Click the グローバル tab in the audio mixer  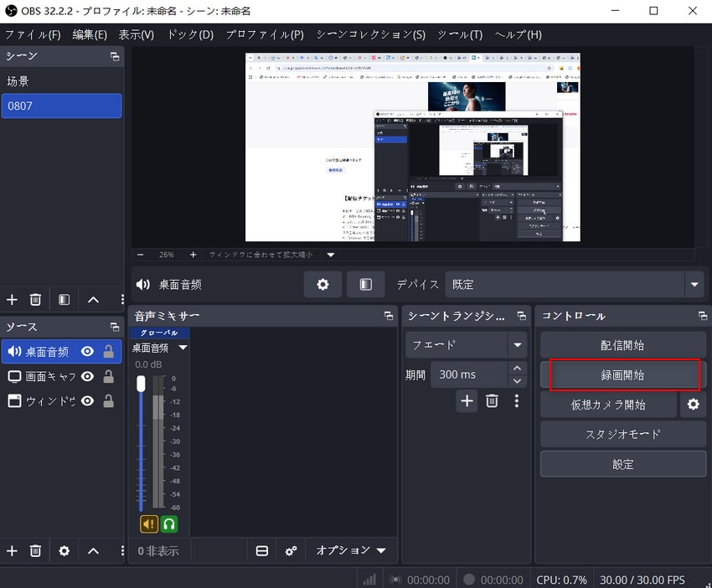(159, 333)
